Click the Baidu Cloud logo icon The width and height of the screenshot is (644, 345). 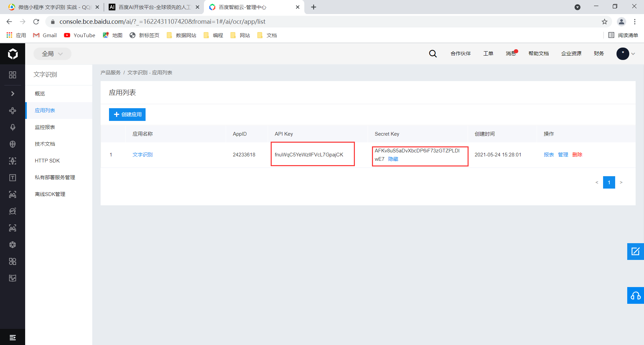[x=13, y=54]
